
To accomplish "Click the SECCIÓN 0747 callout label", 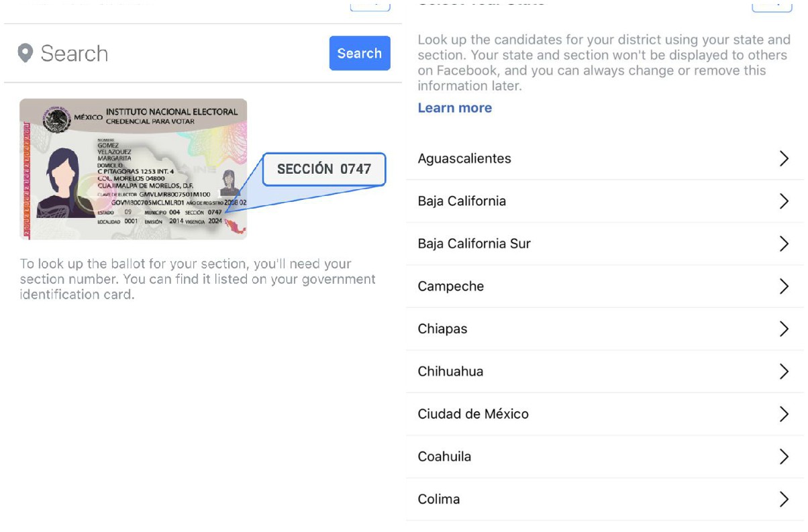I will (323, 169).
